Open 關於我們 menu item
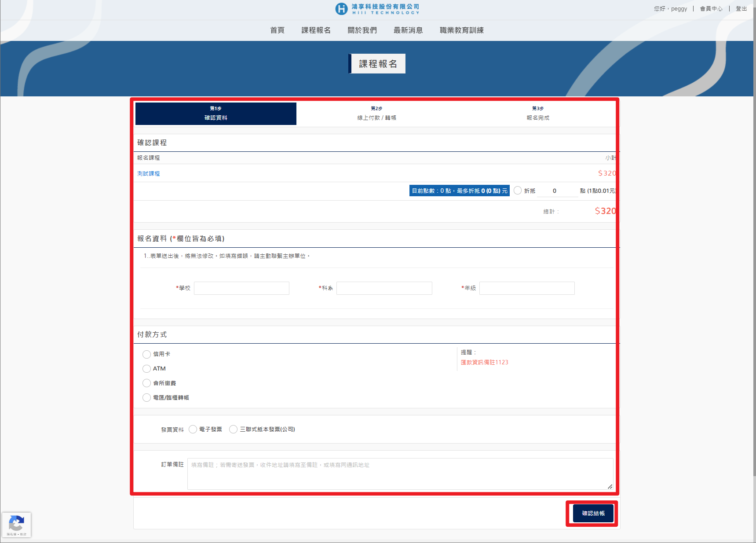 pyautogui.click(x=362, y=30)
